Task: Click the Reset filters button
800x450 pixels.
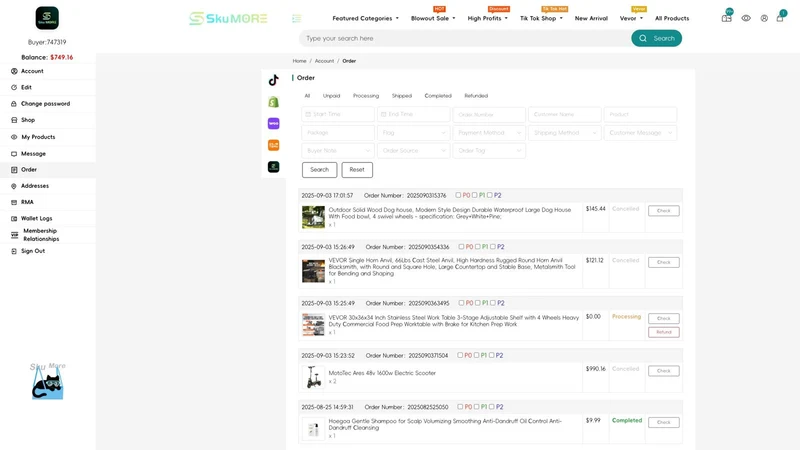Action: click(357, 169)
